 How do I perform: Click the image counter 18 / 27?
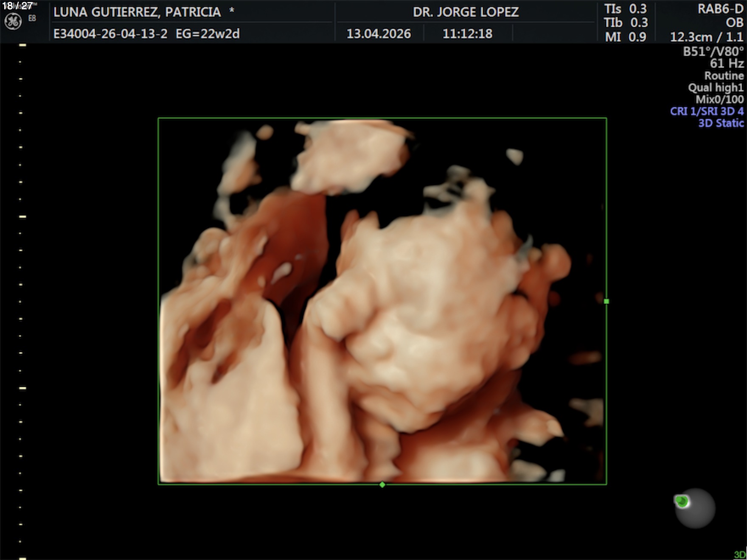[17, 6]
